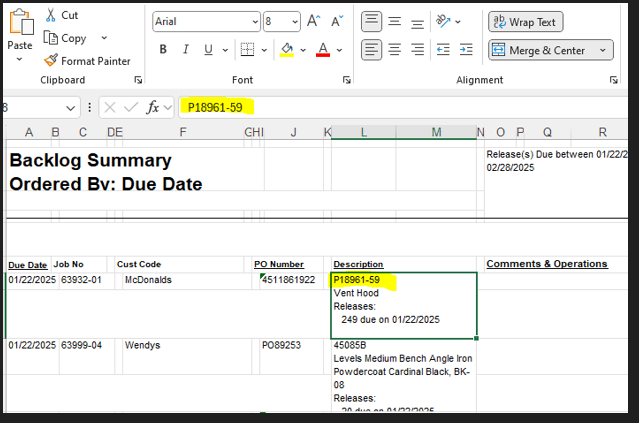Toggle Underline formatting
The image size is (639, 423).
[x=208, y=50]
